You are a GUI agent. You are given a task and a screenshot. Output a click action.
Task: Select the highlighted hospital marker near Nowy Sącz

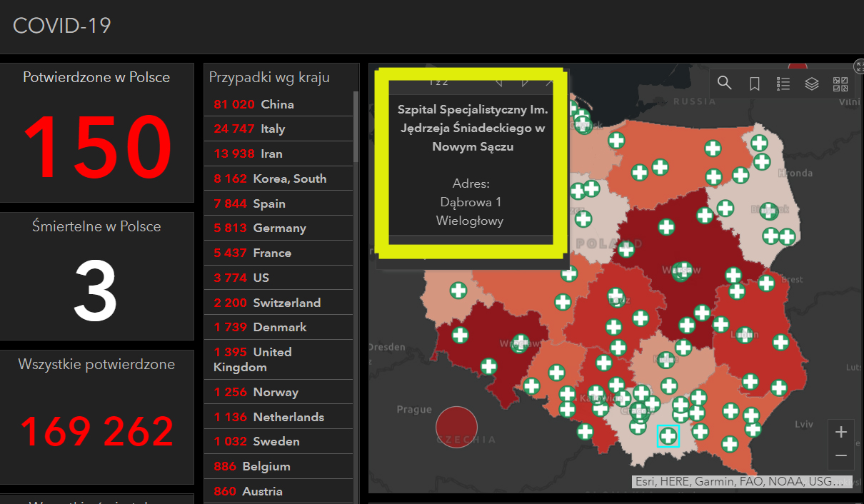pos(668,436)
